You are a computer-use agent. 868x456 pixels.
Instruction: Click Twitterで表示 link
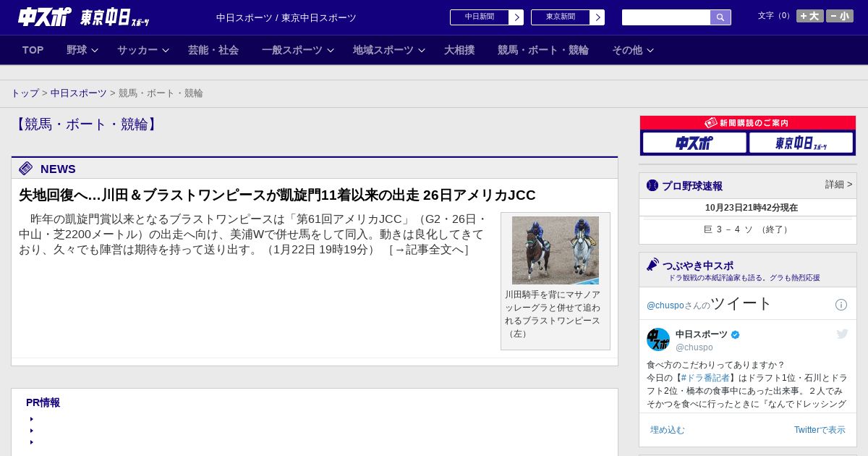pos(820,430)
